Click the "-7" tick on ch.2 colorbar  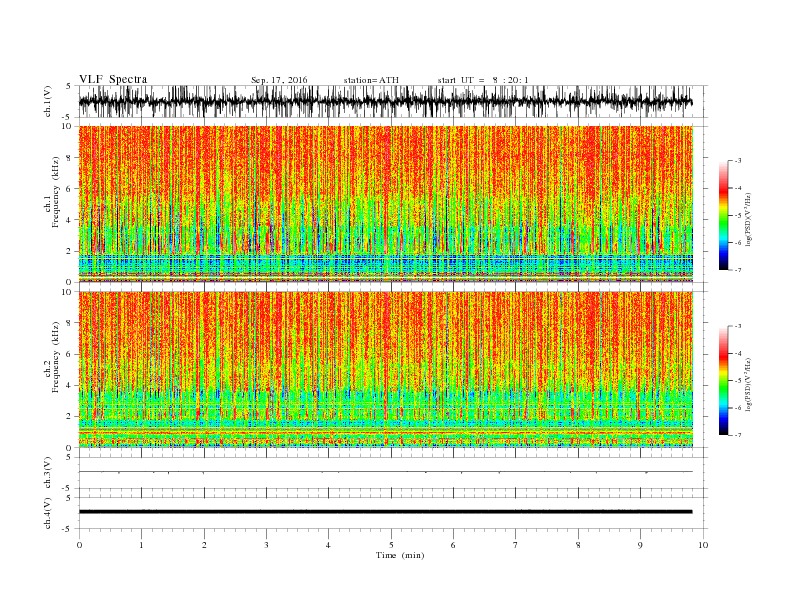(x=738, y=435)
